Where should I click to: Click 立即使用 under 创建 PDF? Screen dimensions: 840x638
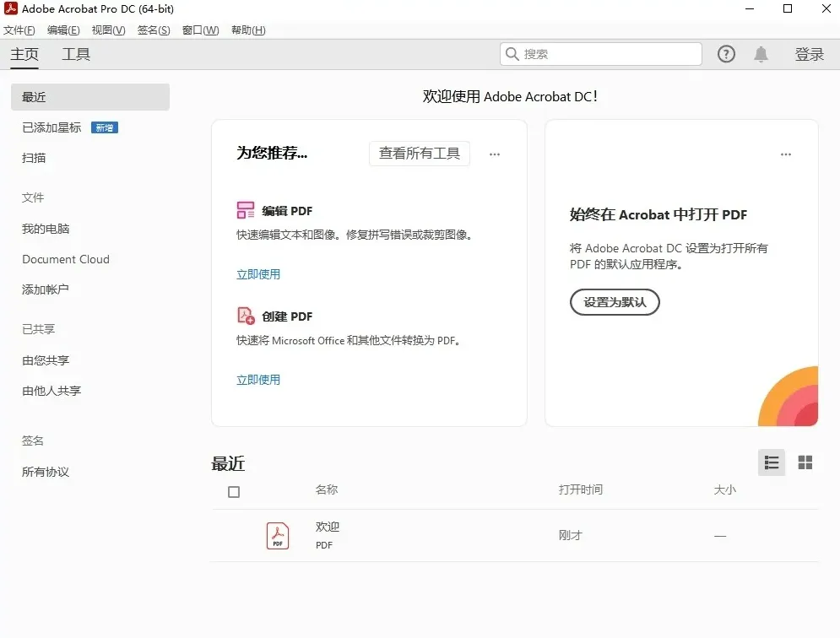tap(258, 380)
